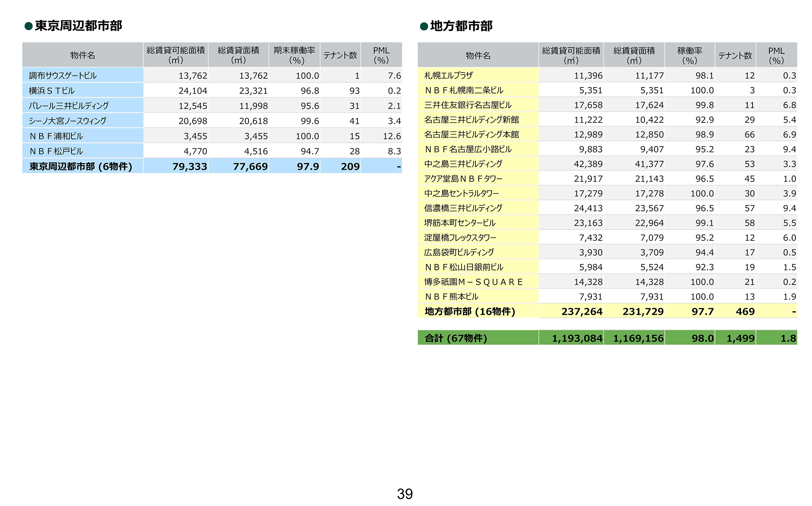Click the page number 39
The height and width of the screenshot is (506, 812).
tap(405, 494)
